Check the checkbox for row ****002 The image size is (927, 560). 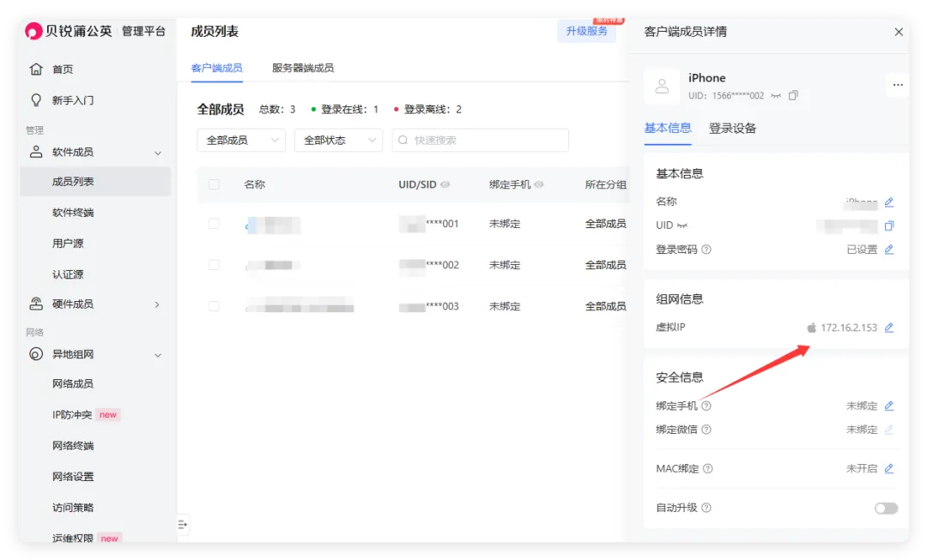click(x=214, y=265)
